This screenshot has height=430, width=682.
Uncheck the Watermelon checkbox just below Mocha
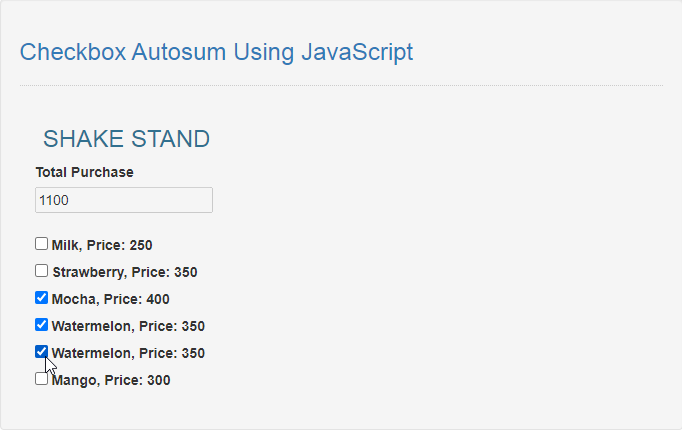coord(41,325)
